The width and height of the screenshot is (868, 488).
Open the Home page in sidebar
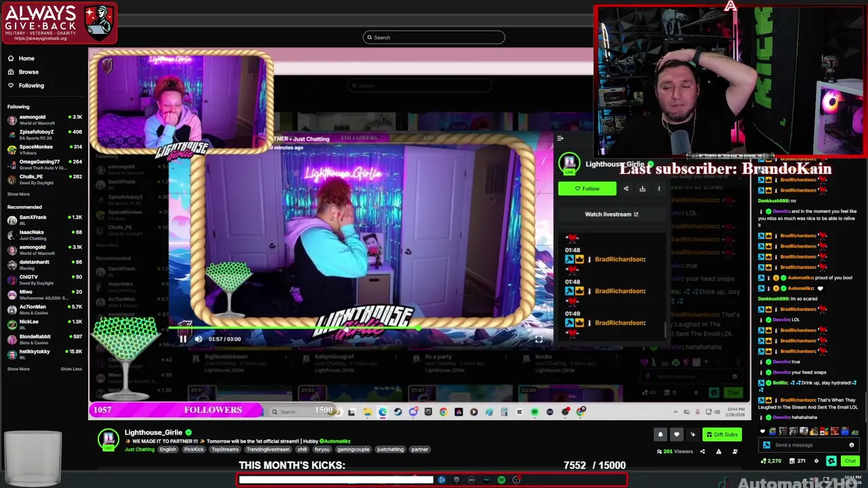[x=20, y=58]
